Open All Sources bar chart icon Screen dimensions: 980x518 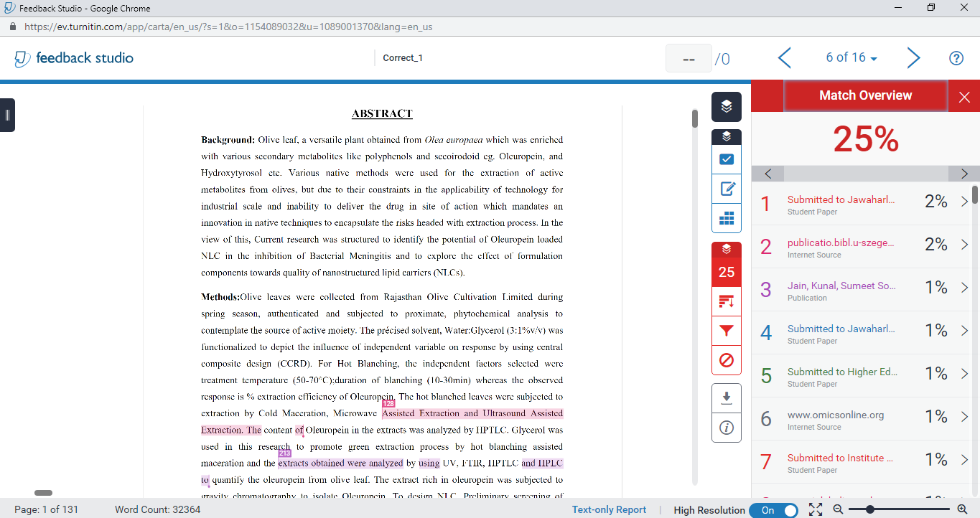pyautogui.click(x=726, y=301)
